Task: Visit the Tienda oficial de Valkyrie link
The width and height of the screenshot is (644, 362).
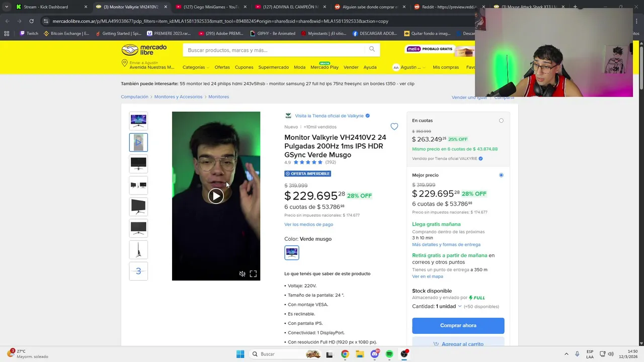Action: 329,116
